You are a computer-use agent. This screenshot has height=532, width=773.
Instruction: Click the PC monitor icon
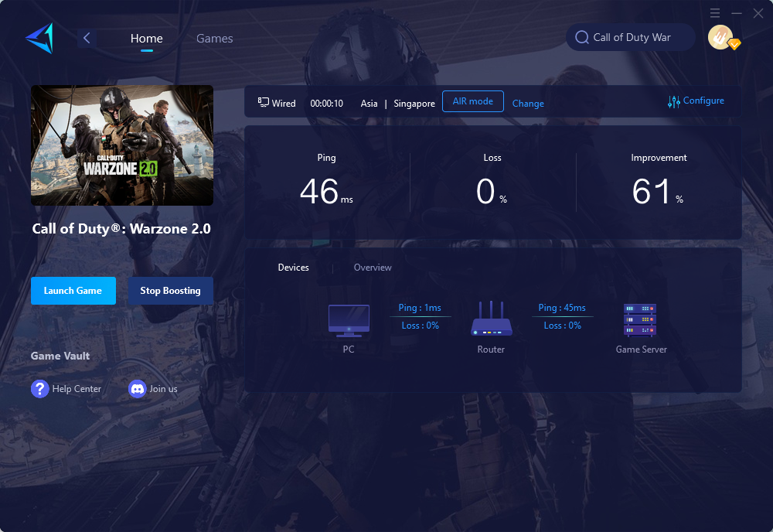(349, 320)
